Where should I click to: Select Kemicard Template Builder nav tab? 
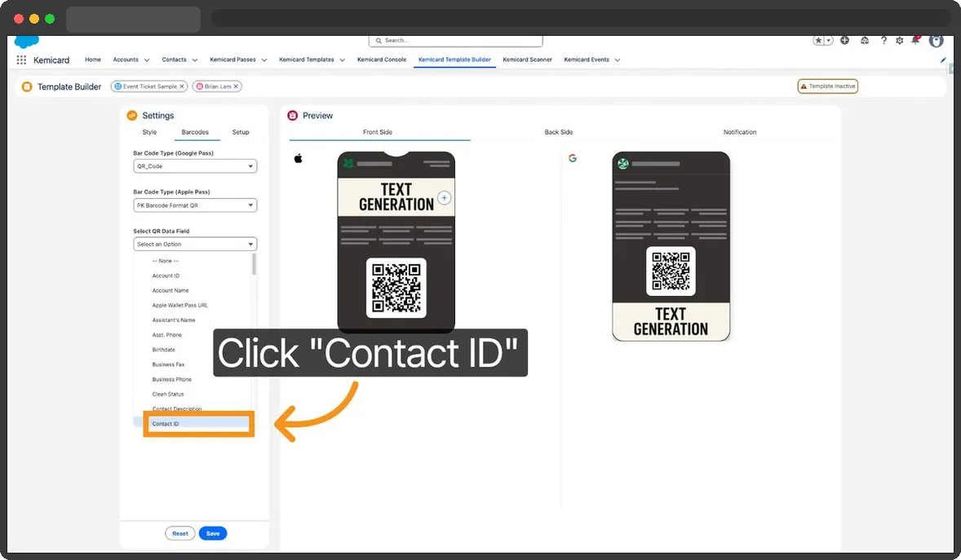coord(454,60)
